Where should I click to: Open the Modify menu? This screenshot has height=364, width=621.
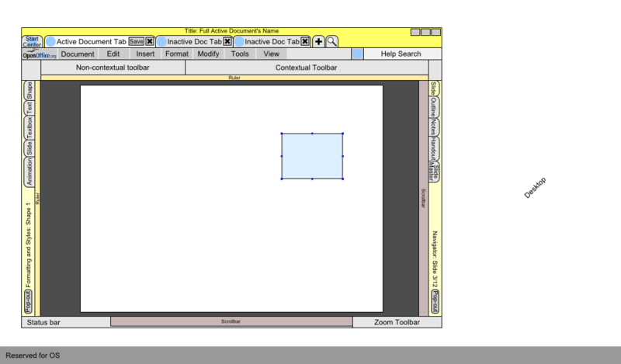pos(208,54)
